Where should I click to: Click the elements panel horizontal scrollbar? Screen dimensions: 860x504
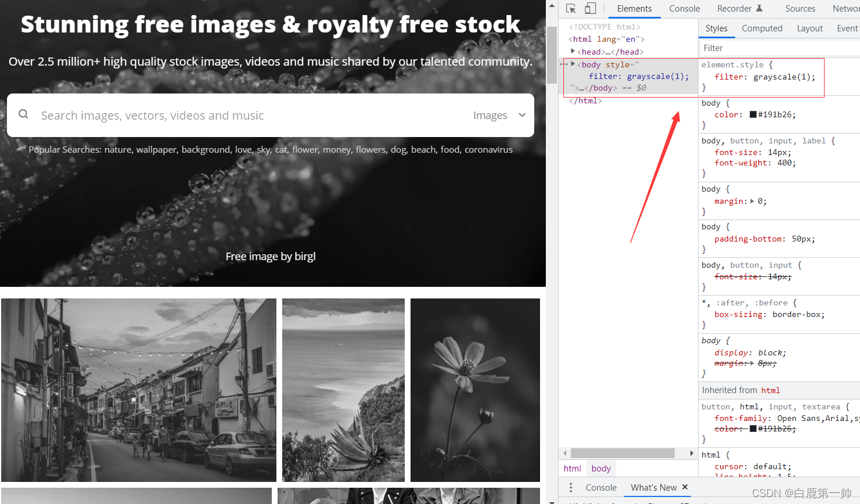coord(622,453)
